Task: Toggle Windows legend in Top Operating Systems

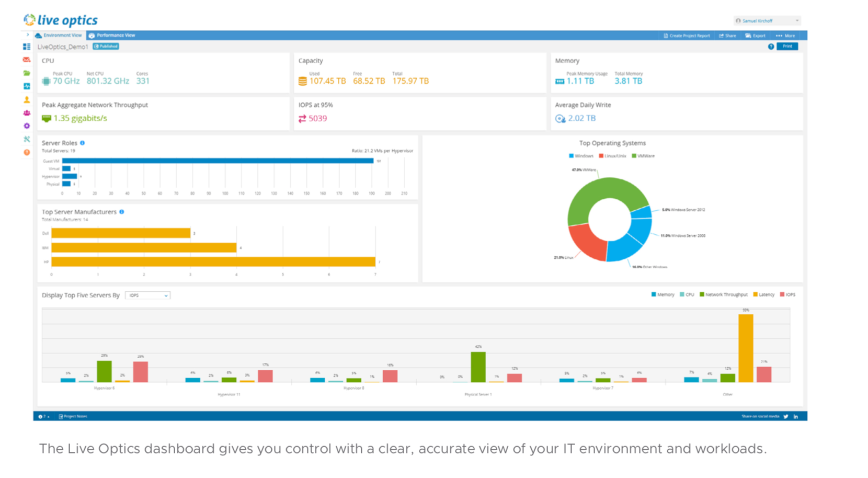Action: [x=581, y=156]
